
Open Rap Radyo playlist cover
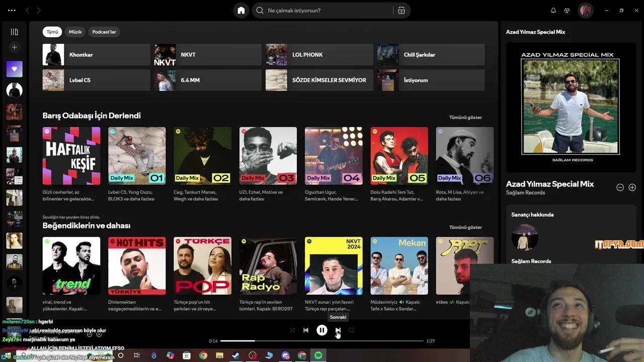[268, 266]
